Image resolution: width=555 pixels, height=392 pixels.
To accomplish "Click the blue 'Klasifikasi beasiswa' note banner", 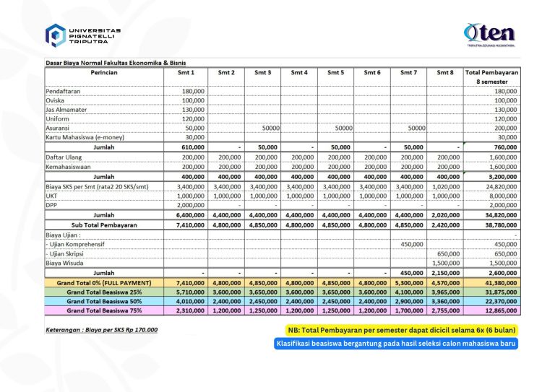I will click(x=395, y=344).
